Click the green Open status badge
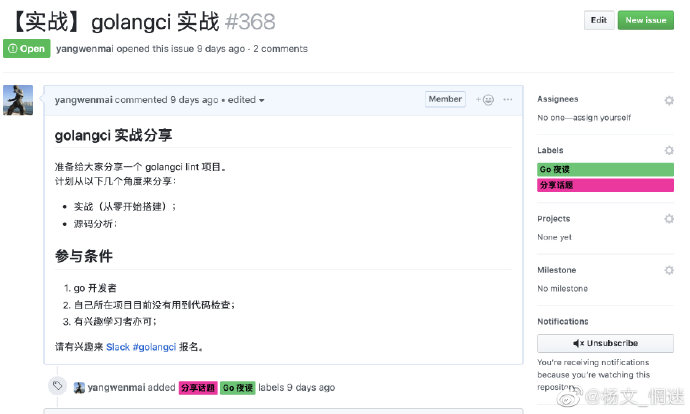690x414 pixels. 27,48
